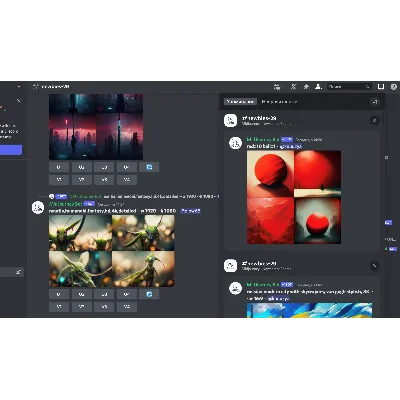Click the blue re-roll icon under mantis images
Image resolution: width=400 pixels, height=400 pixels.
pyautogui.click(x=149, y=294)
